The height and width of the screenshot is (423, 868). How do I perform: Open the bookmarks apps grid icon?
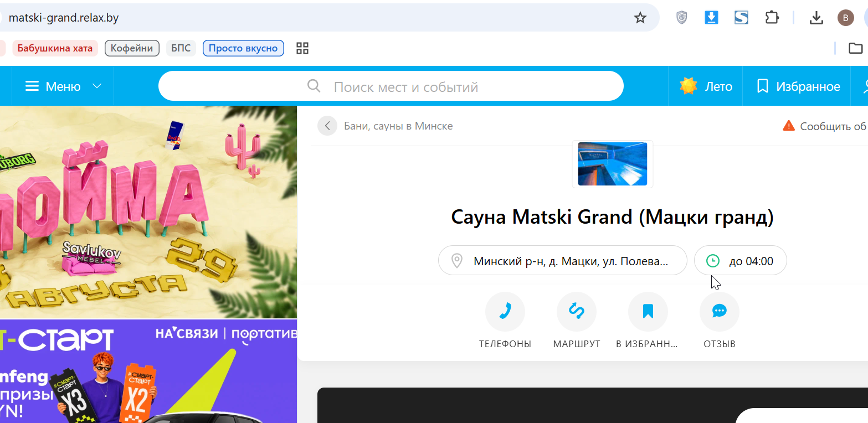pyautogui.click(x=302, y=48)
